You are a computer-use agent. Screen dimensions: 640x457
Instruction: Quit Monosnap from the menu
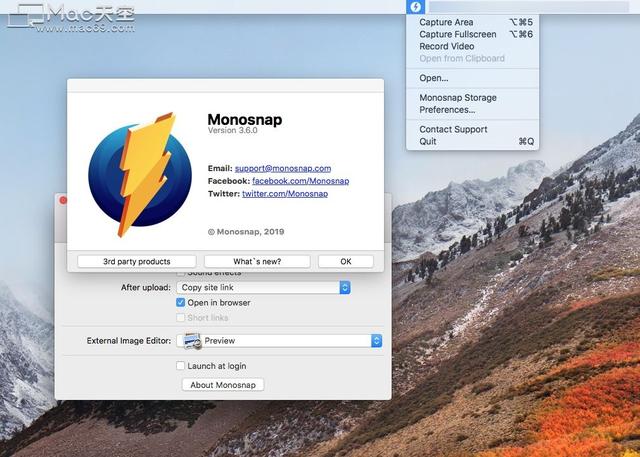(x=473, y=141)
